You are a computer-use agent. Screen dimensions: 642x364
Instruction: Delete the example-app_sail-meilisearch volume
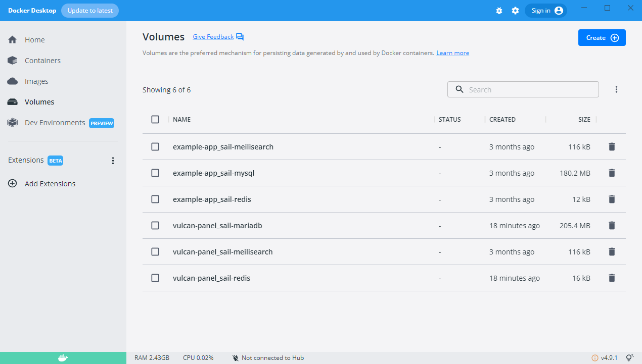coord(612,147)
